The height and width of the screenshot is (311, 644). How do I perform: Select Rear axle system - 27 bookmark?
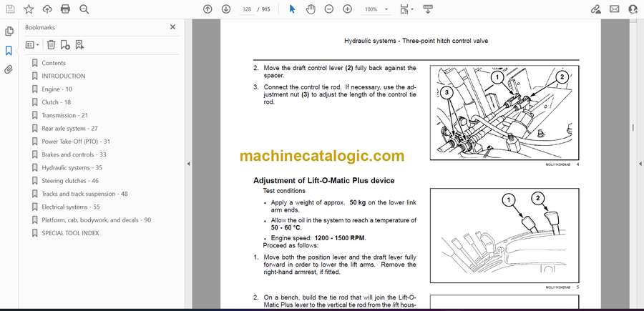[x=69, y=129]
